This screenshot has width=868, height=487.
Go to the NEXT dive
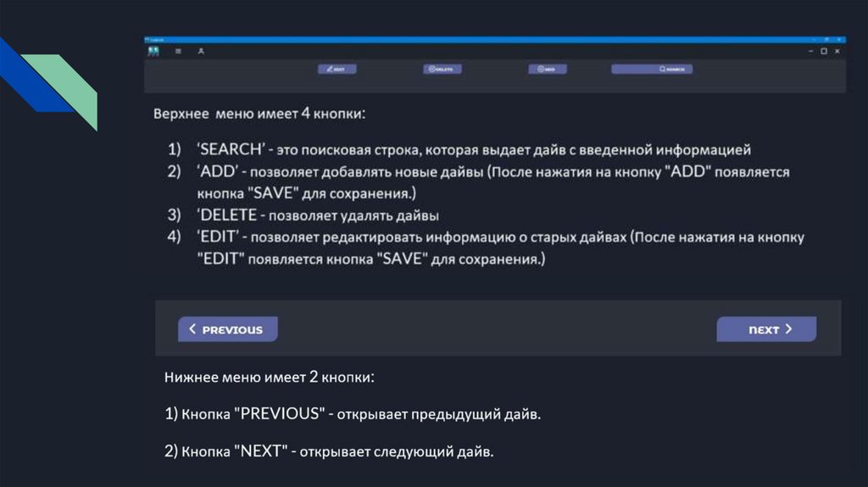point(766,329)
